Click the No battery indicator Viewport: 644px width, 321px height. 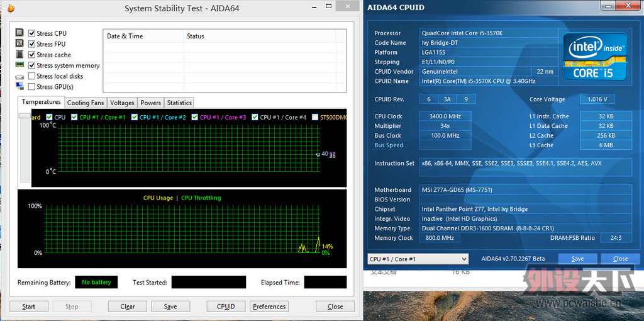click(96, 282)
